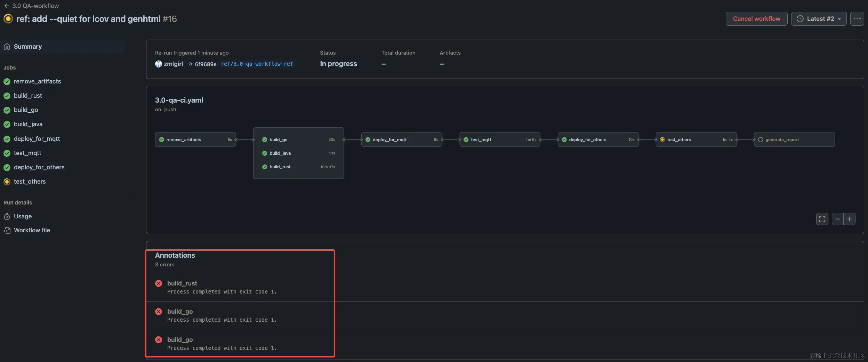Image resolution: width=868 pixels, height=362 pixels.
Task: Open build_java job in sidebar
Action: click(x=28, y=124)
